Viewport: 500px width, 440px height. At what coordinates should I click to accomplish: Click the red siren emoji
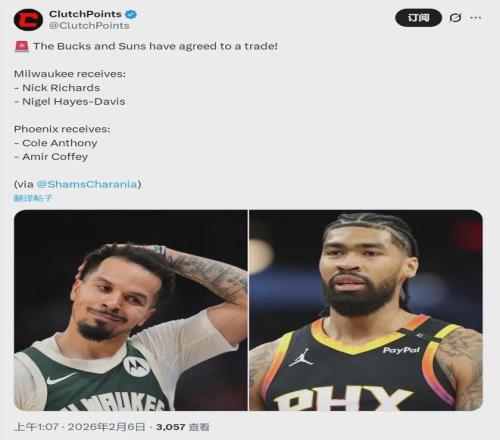22,46
